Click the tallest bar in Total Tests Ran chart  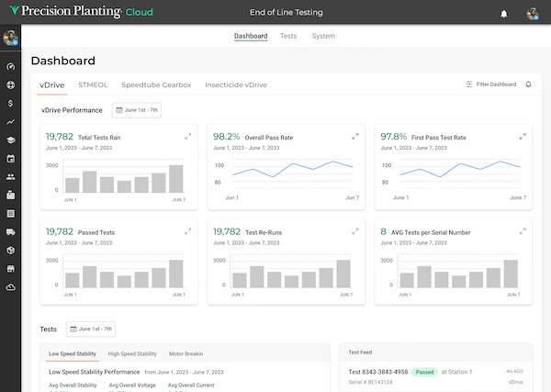176,179
